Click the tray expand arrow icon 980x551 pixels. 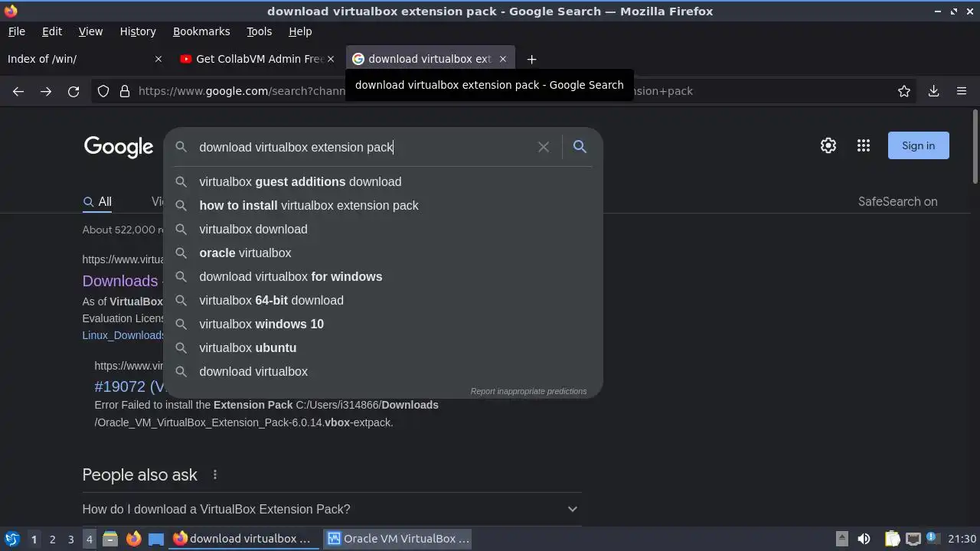(841, 539)
